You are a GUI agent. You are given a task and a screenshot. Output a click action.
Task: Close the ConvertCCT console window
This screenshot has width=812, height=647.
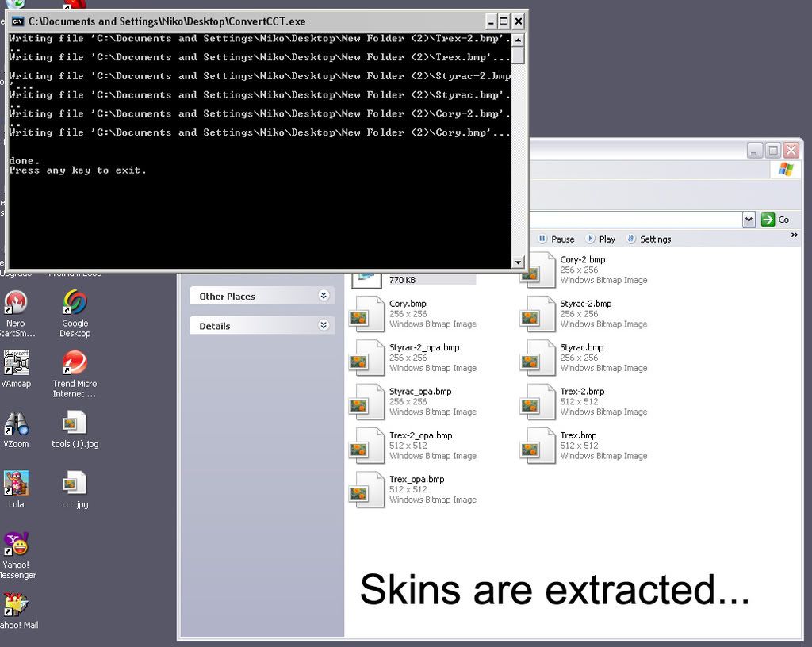(519, 21)
